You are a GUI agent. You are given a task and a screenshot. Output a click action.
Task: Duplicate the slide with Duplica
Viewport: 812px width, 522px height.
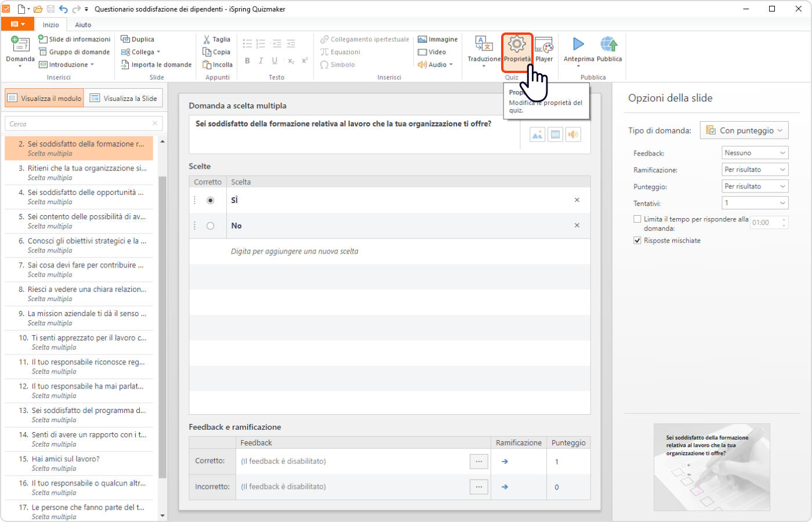[x=137, y=39]
